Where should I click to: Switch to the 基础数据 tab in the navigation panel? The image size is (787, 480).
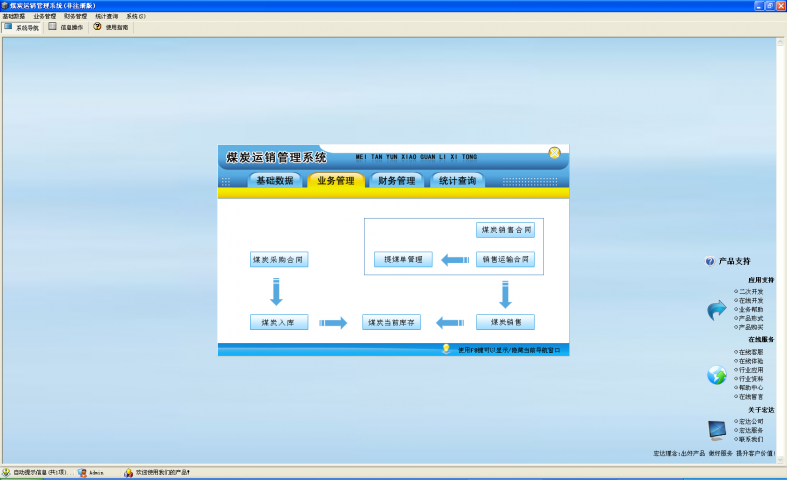[274, 181]
